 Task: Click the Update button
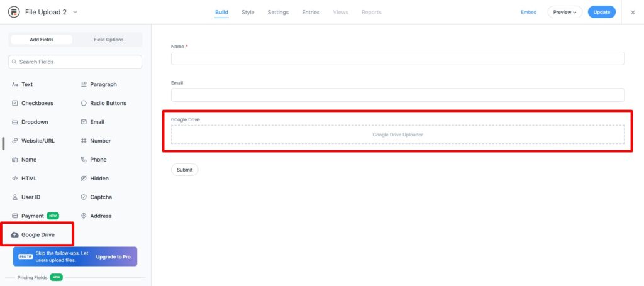click(x=602, y=13)
